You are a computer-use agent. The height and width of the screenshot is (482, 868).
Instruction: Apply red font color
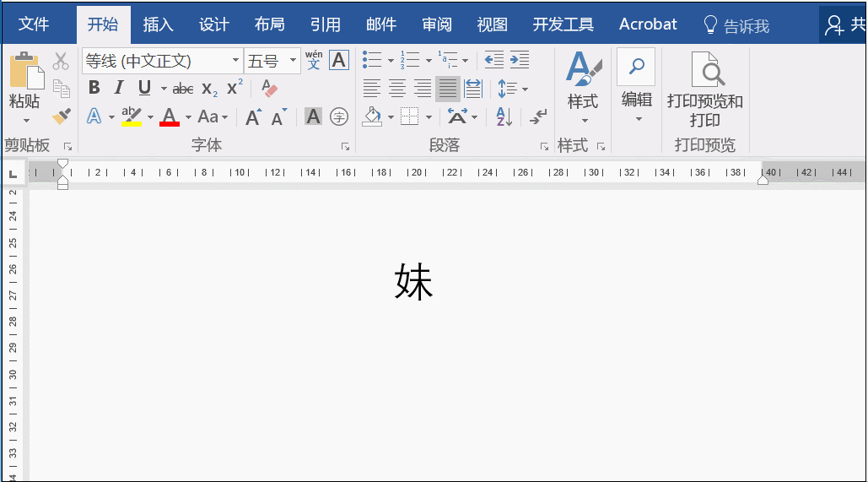point(170,116)
